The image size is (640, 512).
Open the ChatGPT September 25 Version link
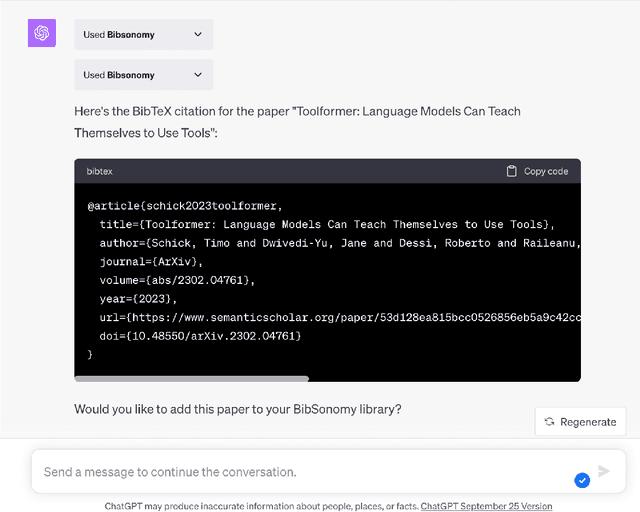pyautogui.click(x=486, y=506)
